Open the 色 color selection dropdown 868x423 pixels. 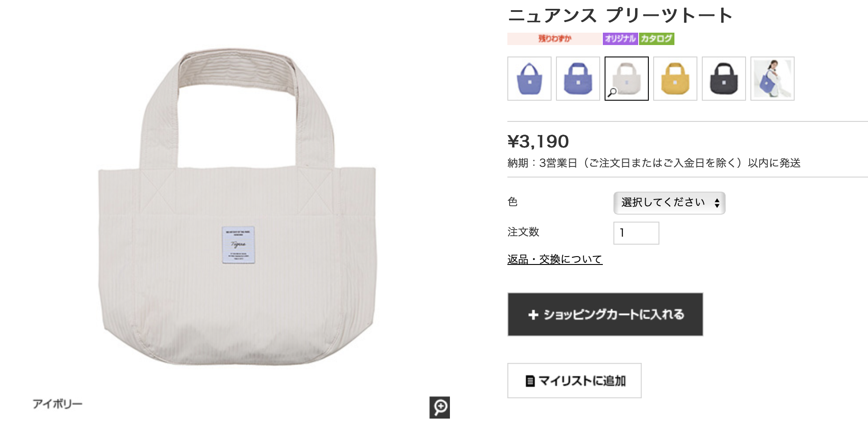coord(669,203)
